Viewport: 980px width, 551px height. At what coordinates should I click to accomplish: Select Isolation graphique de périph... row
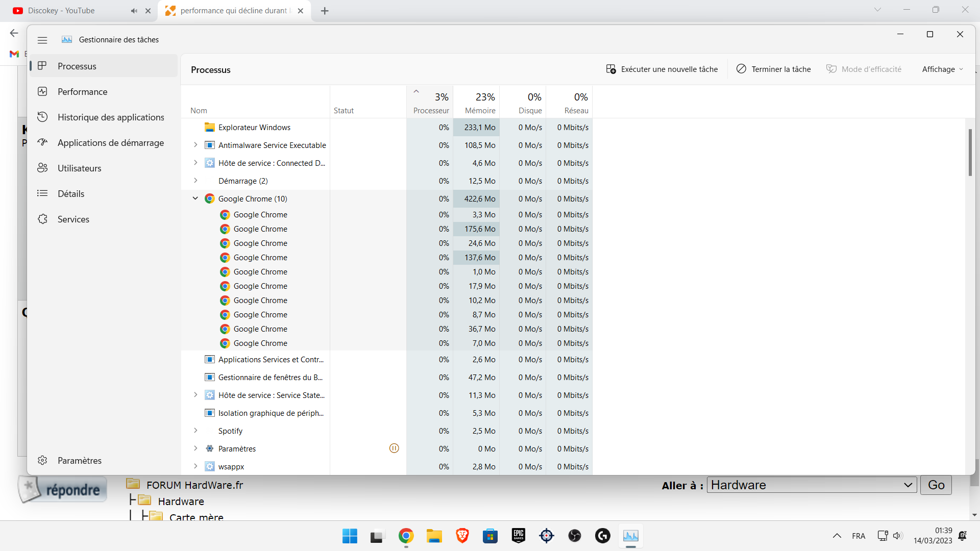386,413
